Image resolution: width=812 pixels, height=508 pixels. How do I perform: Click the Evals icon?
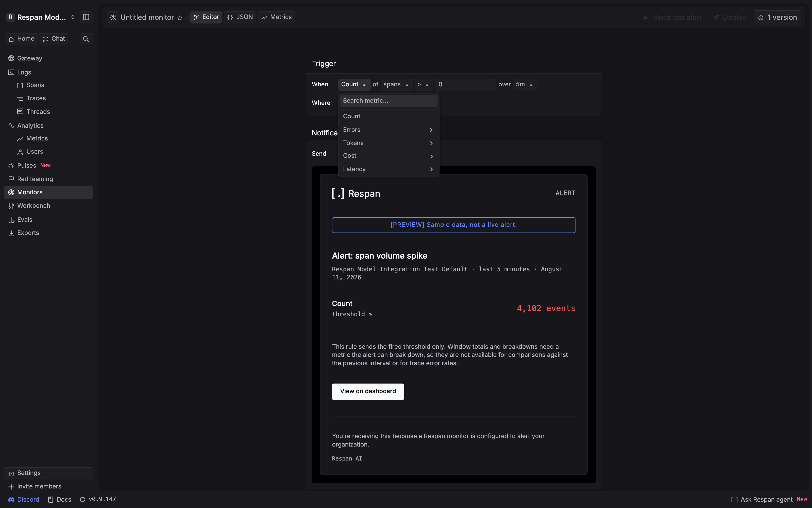11,220
